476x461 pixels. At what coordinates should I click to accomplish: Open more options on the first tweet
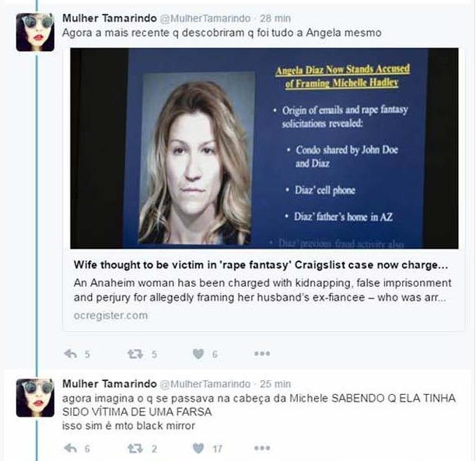(x=262, y=354)
